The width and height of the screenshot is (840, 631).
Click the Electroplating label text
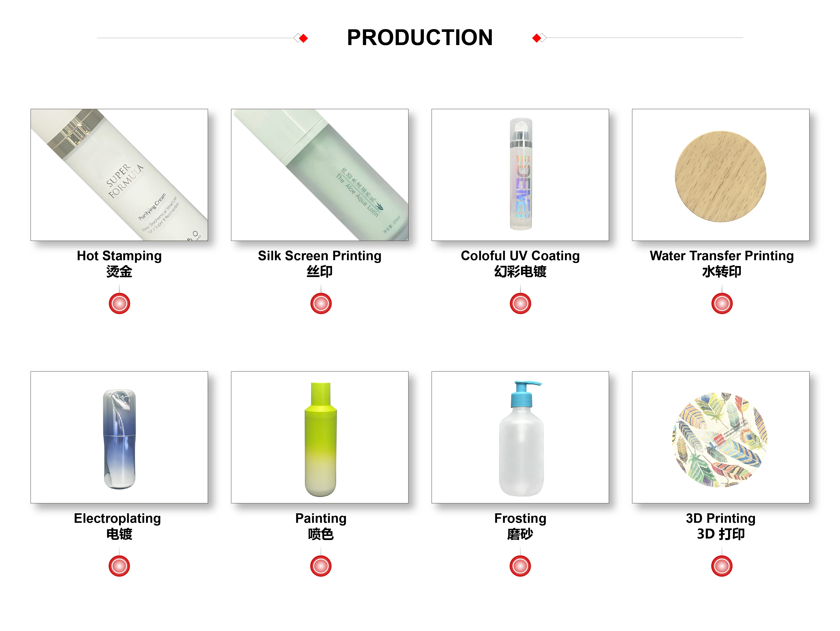[117, 518]
